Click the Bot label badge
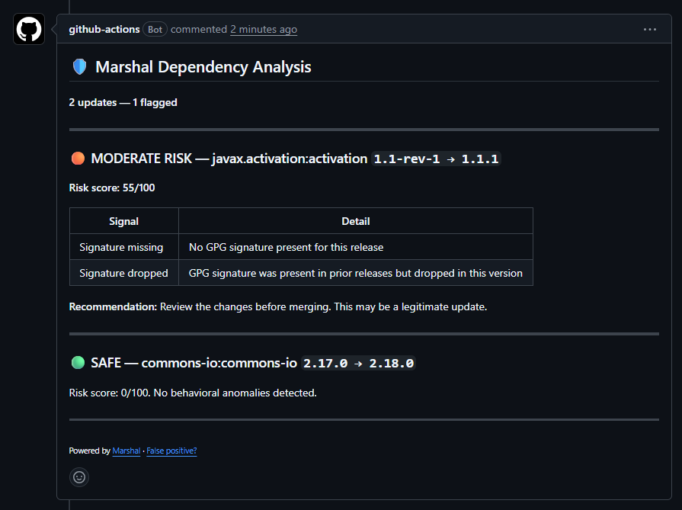The height and width of the screenshot is (510, 682). point(155,30)
